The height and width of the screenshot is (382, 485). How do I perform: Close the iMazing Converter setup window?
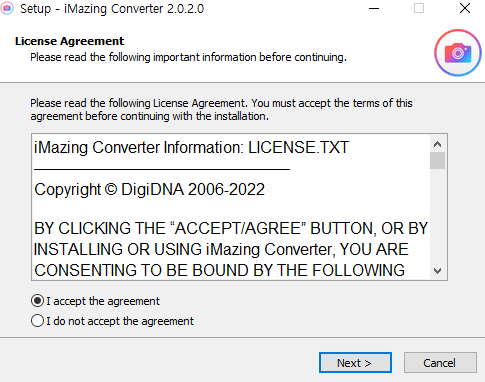[x=465, y=8]
